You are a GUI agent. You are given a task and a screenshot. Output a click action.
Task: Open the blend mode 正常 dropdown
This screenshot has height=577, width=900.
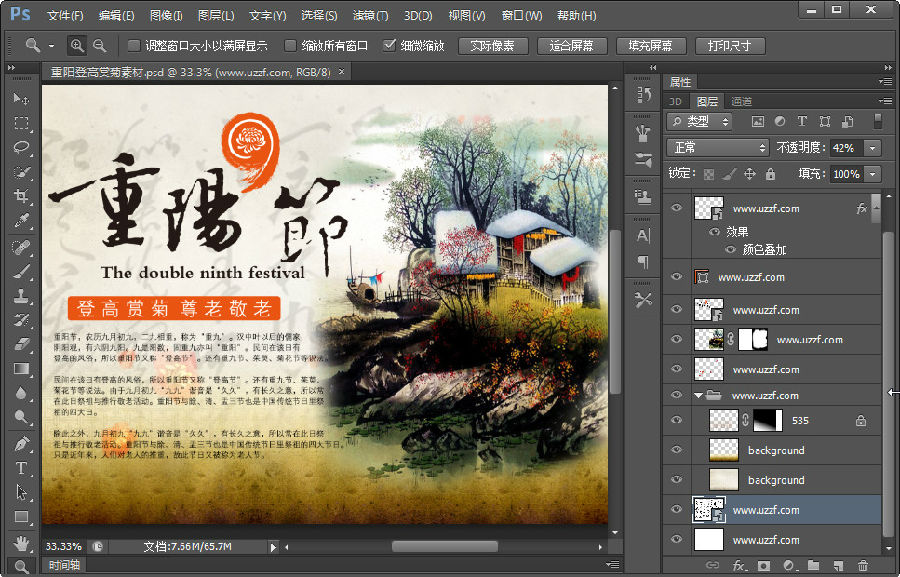click(717, 147)
